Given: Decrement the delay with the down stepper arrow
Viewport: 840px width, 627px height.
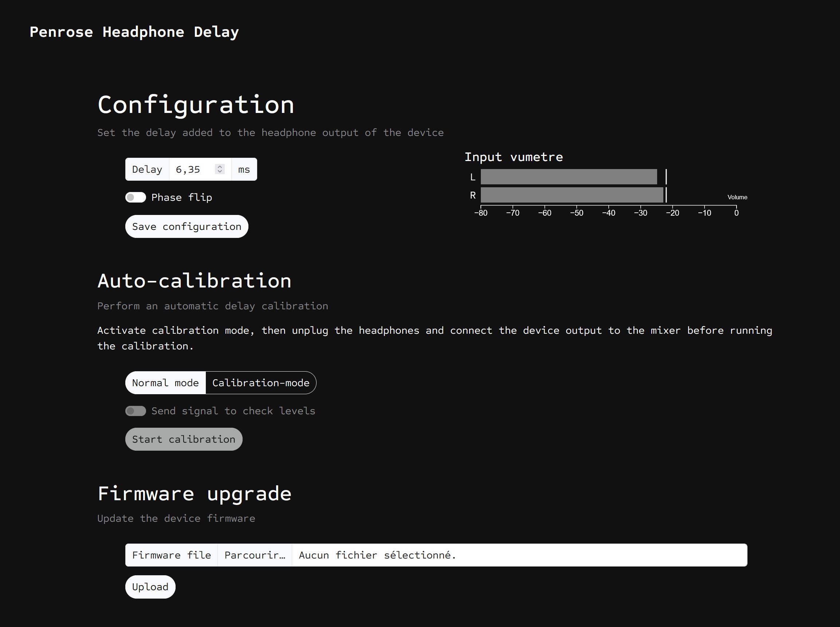Looking at the screenshot, I should coord(219,172).
